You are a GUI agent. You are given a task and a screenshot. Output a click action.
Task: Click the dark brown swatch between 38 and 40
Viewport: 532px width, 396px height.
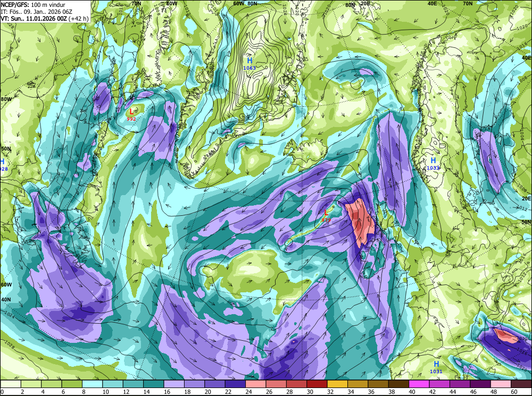coord(398,384)
